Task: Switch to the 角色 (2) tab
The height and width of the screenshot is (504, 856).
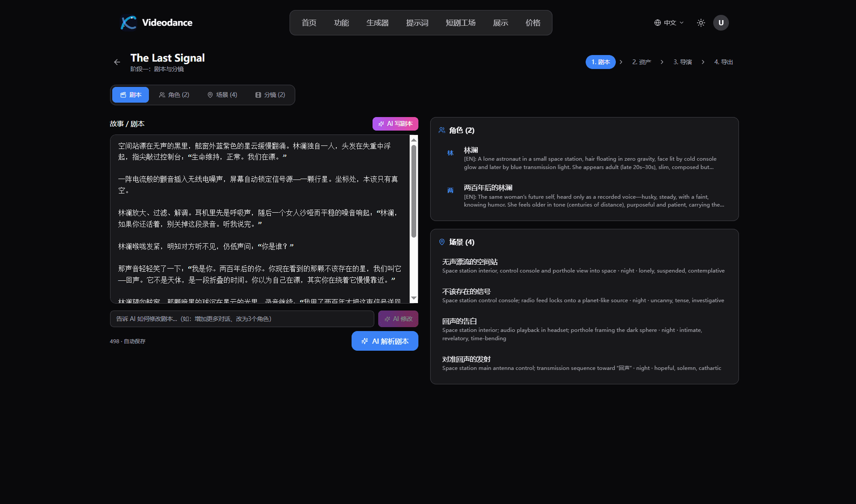Action: 174,95
